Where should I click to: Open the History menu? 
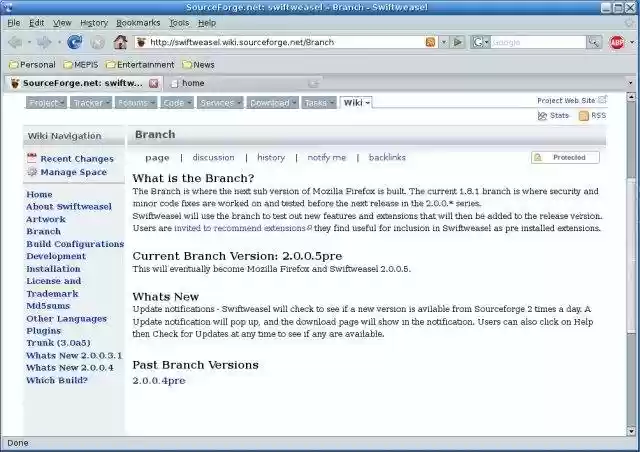click(94, 23)
